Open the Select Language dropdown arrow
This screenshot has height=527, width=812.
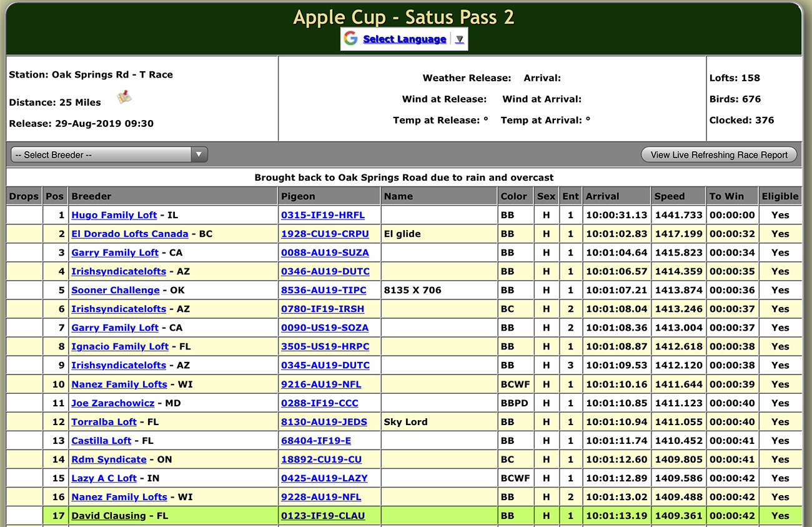point(460,39)
